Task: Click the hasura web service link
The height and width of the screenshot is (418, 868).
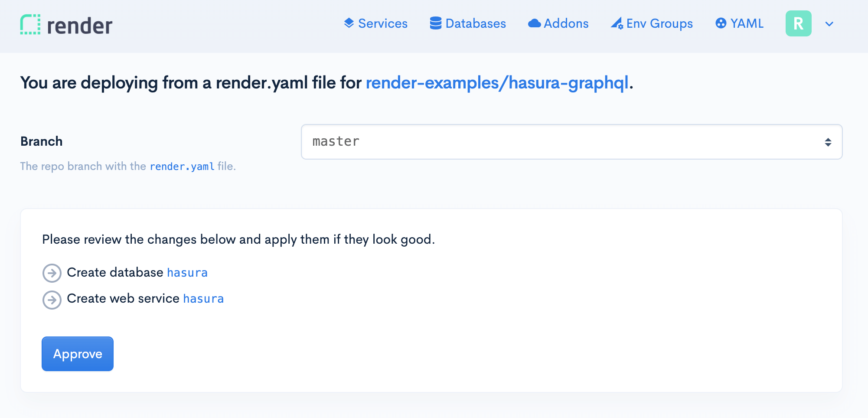Action: pos(203,299)
